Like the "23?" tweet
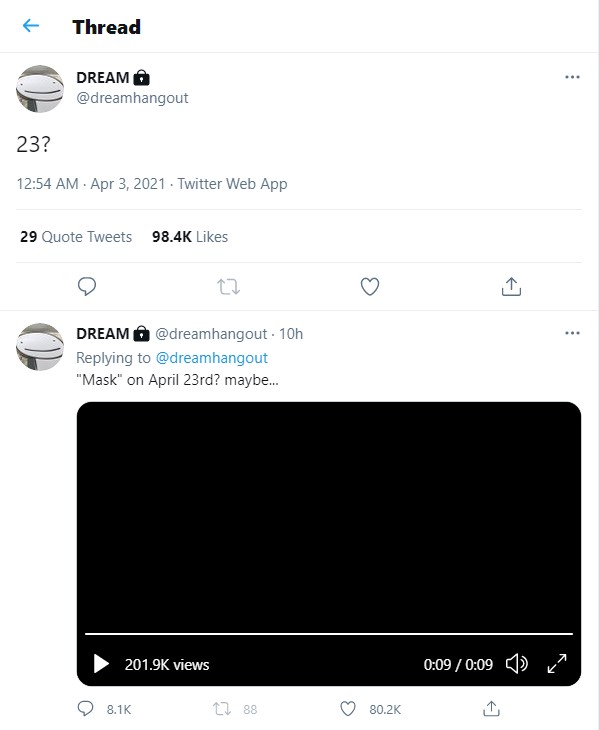 point(370,286)
